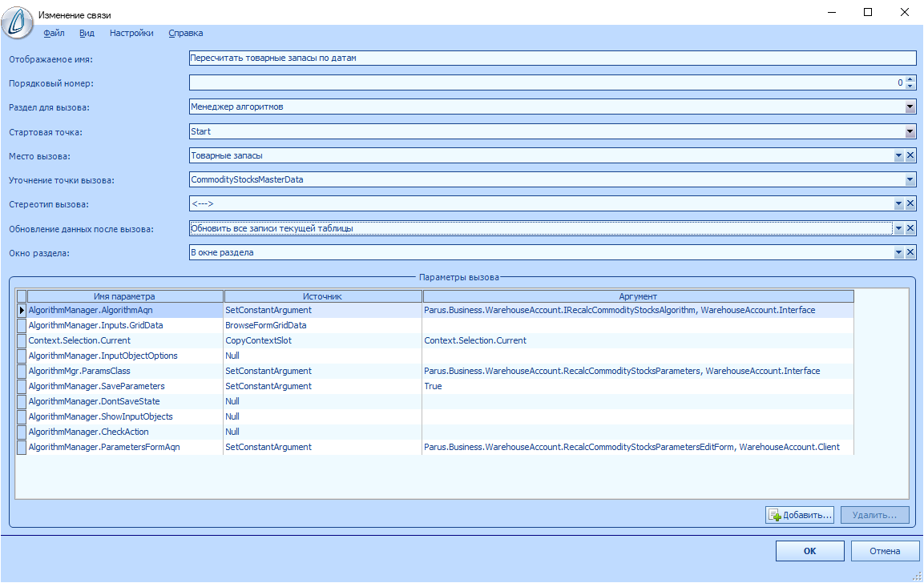Screen dimensions: 924x583
Task: Expand the Стереотип вызова dropdown
Action: [x=898, y=203]
